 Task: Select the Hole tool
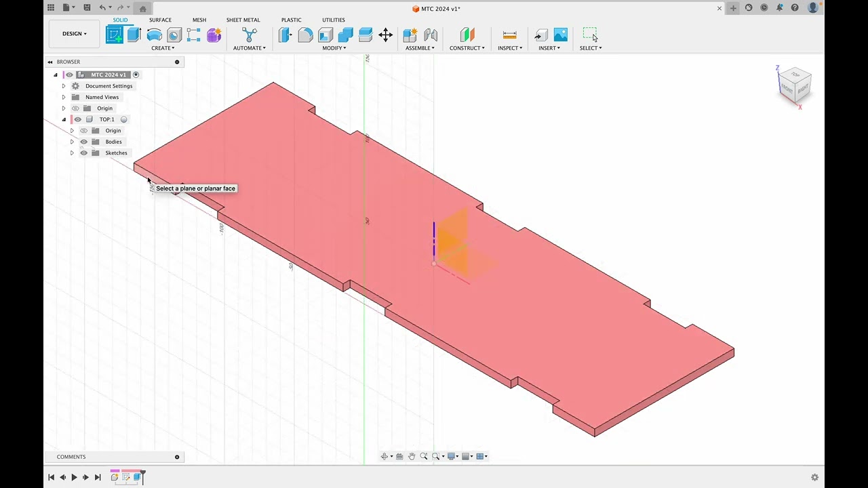174,35
